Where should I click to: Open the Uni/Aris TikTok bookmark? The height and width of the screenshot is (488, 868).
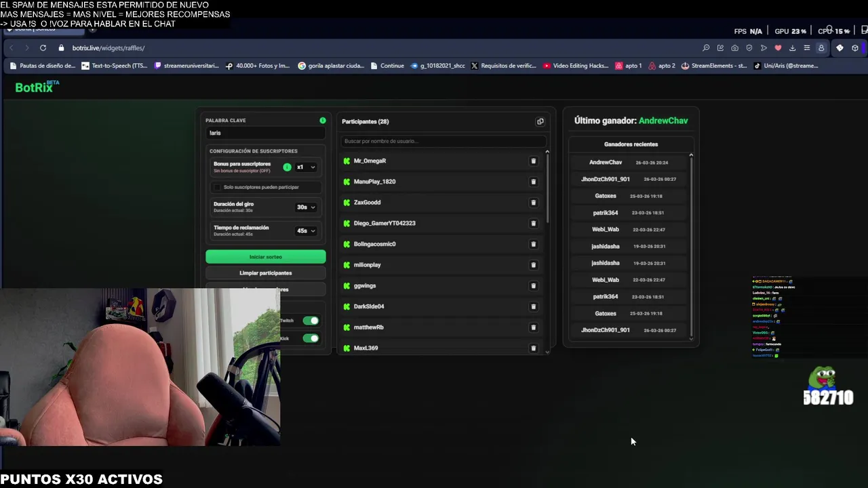click(x=786, y=66)
